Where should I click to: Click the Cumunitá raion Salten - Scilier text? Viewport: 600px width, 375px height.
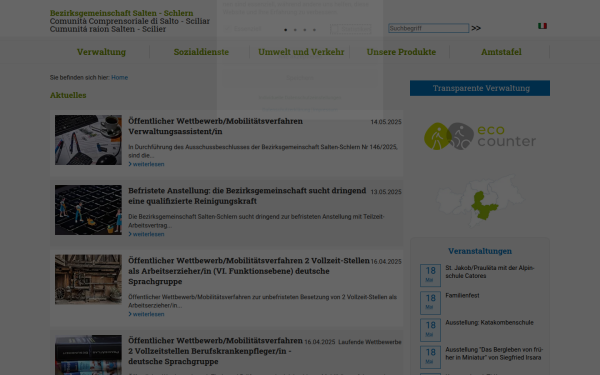click(x=108, y=29)
